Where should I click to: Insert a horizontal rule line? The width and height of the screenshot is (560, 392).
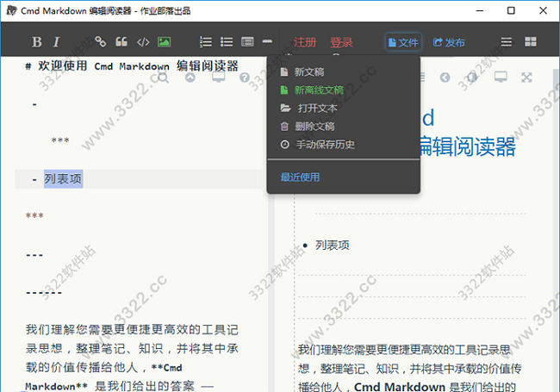coord(267,41)
